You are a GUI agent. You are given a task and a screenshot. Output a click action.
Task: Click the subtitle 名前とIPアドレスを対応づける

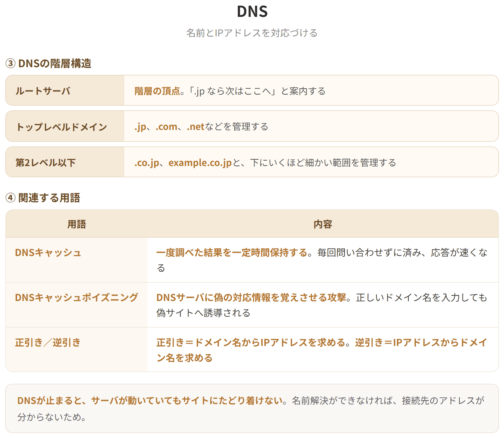(x=252, y=33)
